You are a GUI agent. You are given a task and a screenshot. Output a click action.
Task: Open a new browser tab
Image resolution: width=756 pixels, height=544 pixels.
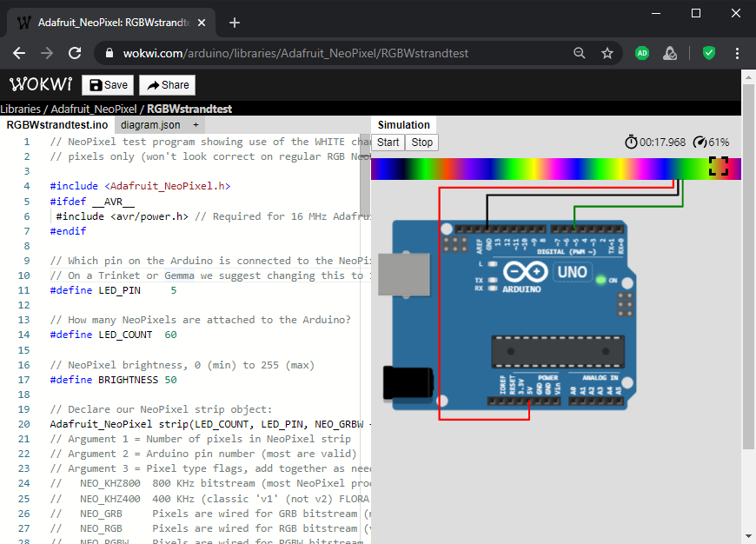[x=235, y=23]
